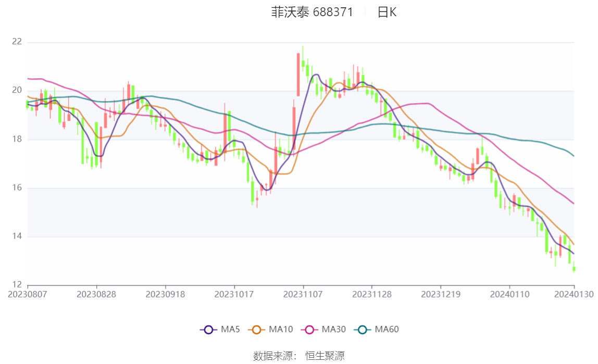598x364 pixels.
Task: Click the last green candlestick at 20240130
Action: pos(574,268)
